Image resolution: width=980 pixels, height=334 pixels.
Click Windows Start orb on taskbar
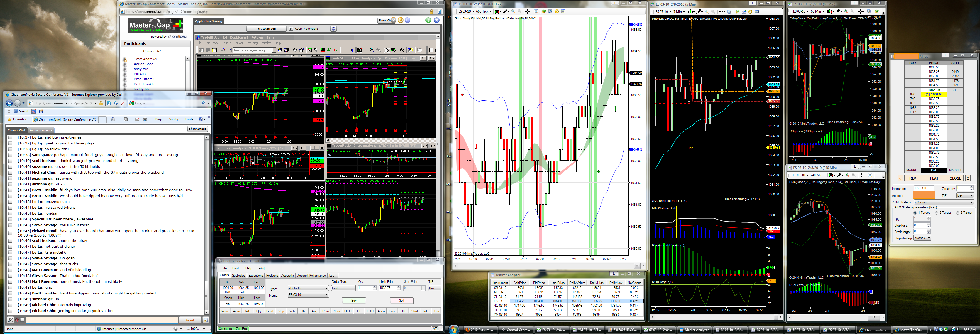click(x=454, y=330)
